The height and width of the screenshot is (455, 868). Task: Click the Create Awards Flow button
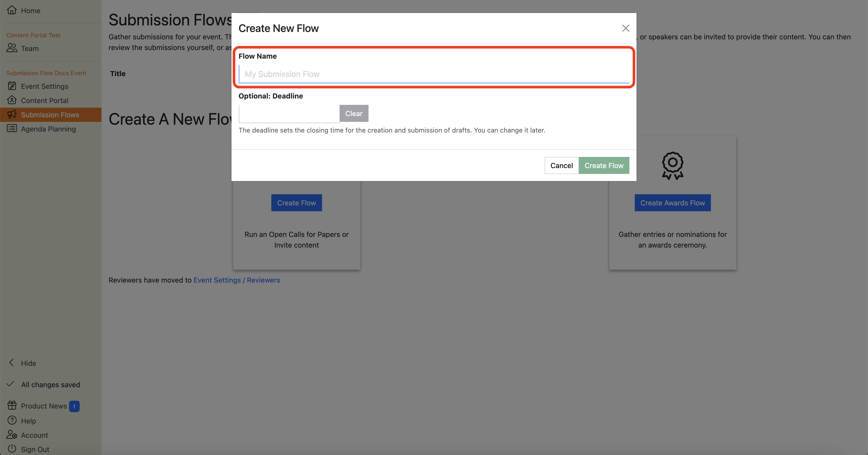pos(673,203)
